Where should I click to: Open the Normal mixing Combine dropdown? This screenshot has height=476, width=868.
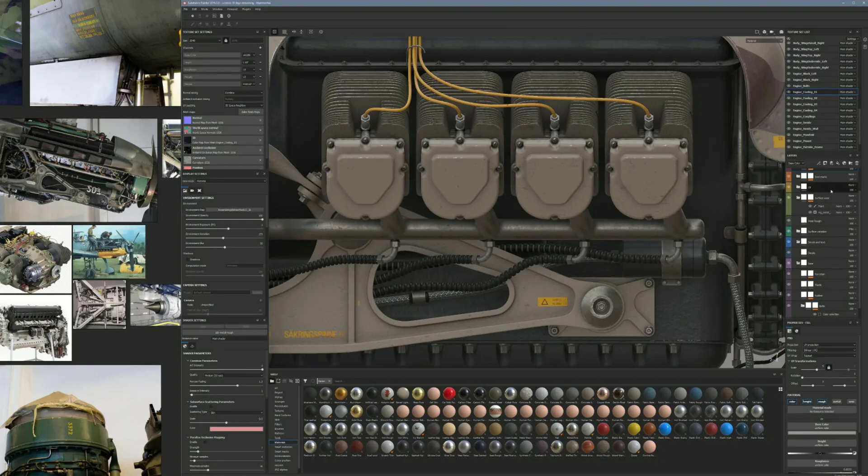243,93
